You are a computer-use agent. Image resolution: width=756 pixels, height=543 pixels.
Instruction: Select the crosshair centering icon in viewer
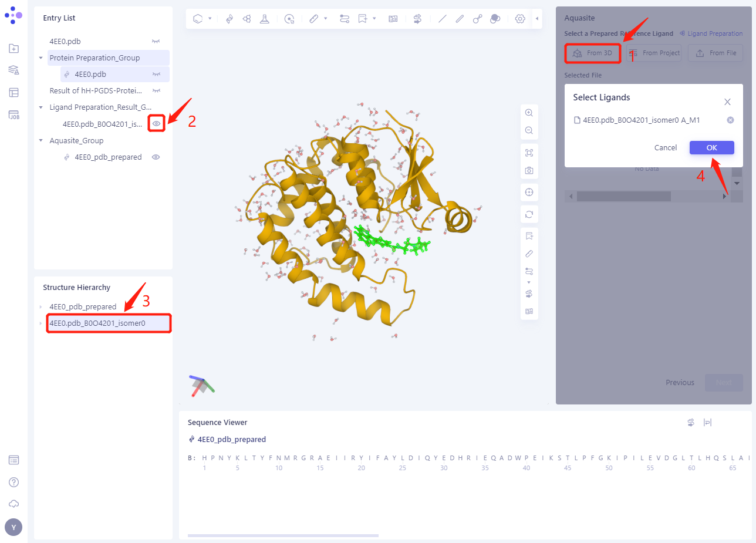point(529,192)
